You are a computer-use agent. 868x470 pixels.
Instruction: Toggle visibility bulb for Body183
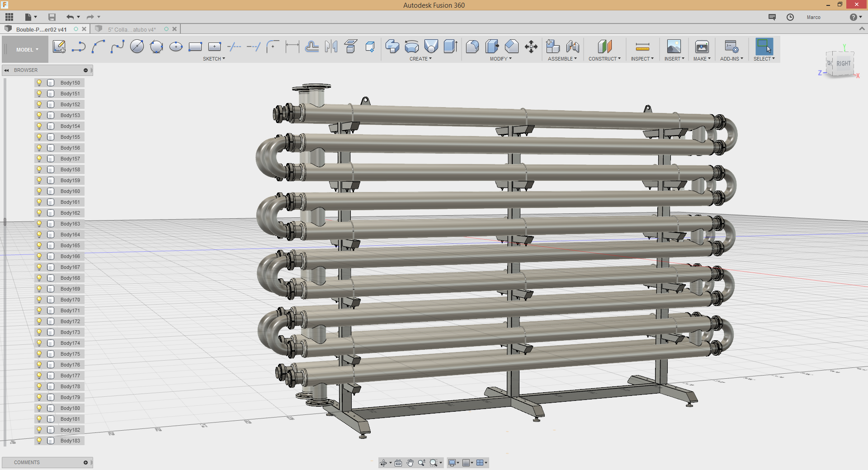tap(39, 441)
